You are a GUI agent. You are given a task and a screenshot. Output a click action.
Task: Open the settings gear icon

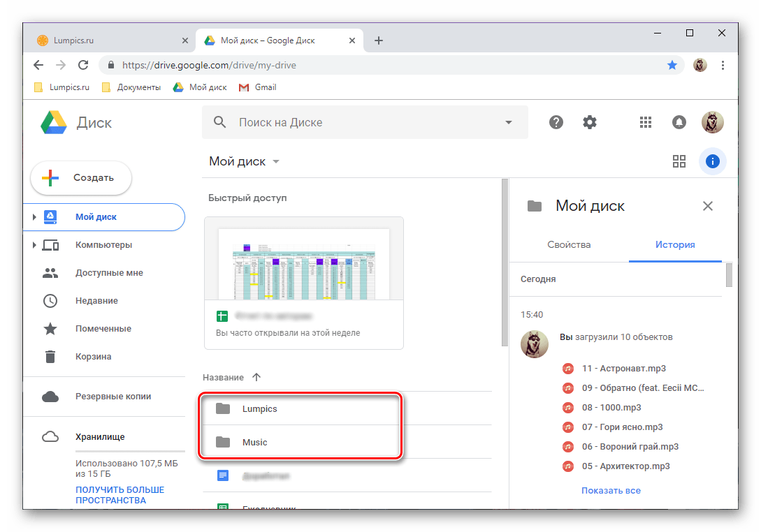[x=590, y=123]
